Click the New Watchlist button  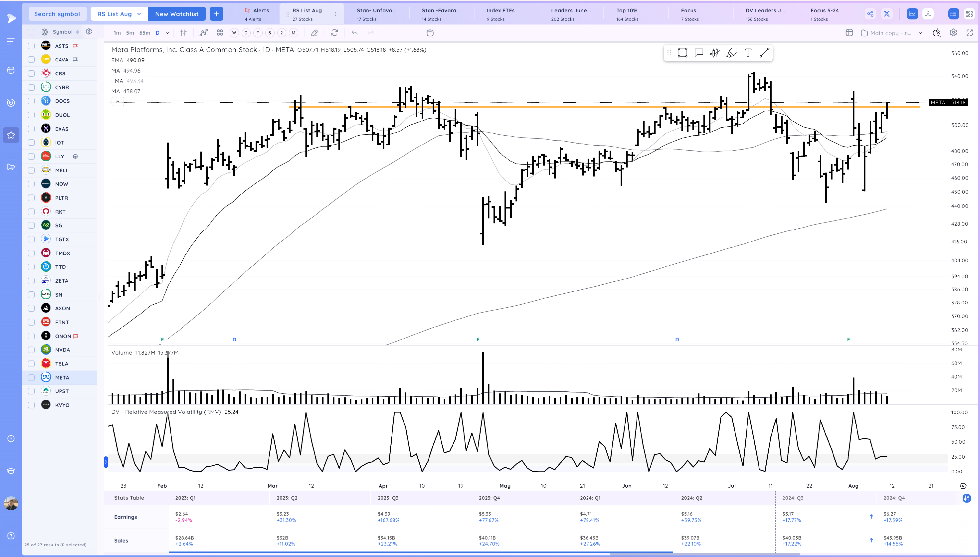click(x=177, y=14)
